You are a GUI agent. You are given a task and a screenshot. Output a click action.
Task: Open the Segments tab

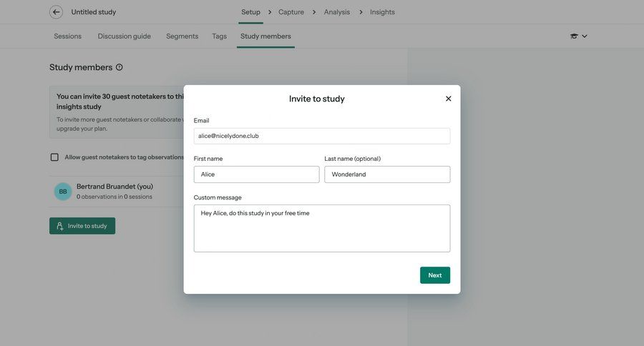(182, 36)
